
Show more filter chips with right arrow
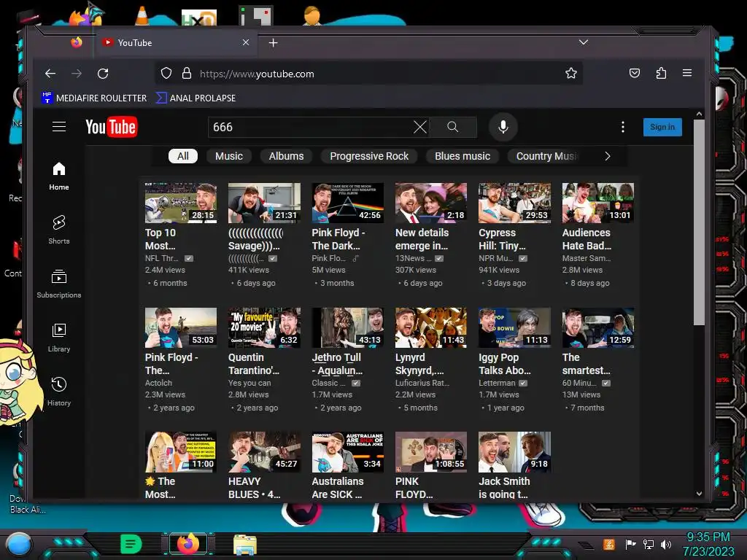[x=608, y=156]
